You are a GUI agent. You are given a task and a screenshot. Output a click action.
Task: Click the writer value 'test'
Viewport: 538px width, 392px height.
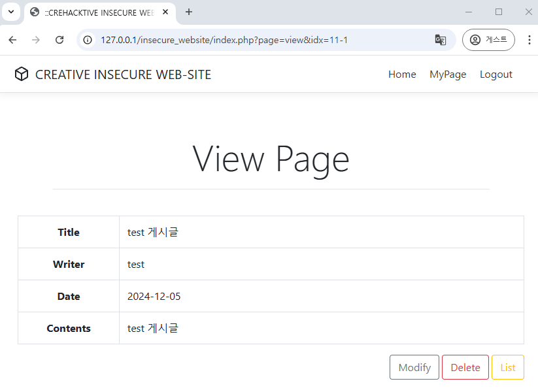[136, 265]
